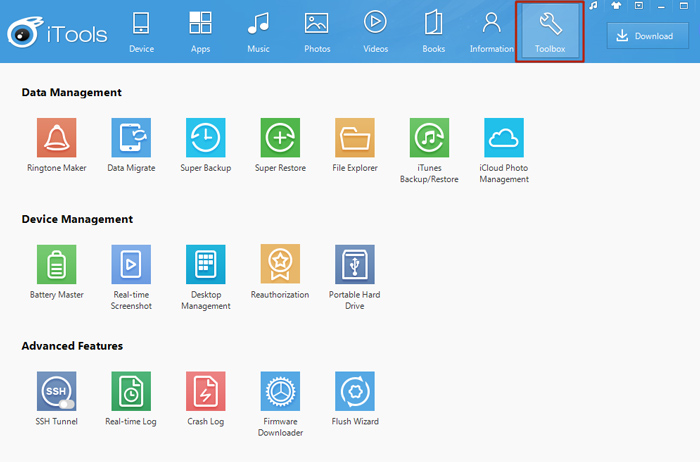The width and height of the screenshot is (700, 462).
Task: Start Super Backup
Action: (x=206, y=137)
